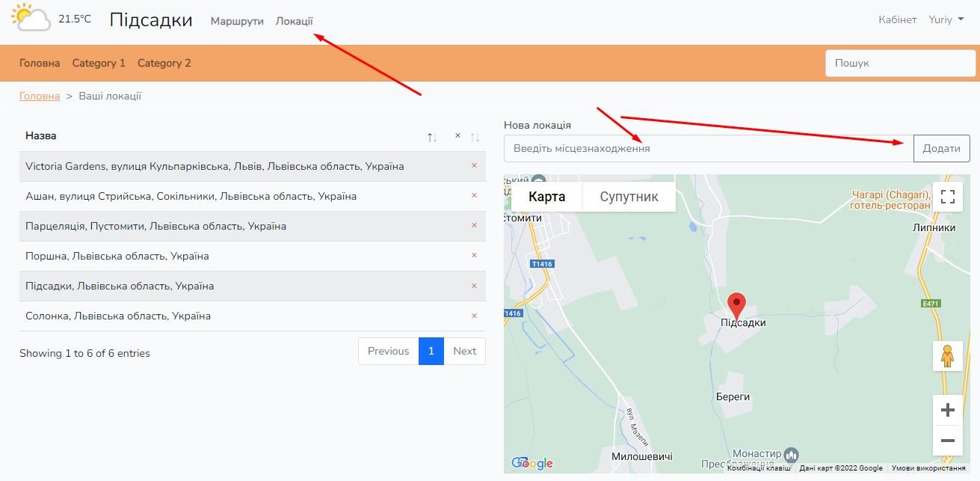Remove the Ашан location row
Screen dimensions: 980x481
(474, 195)
